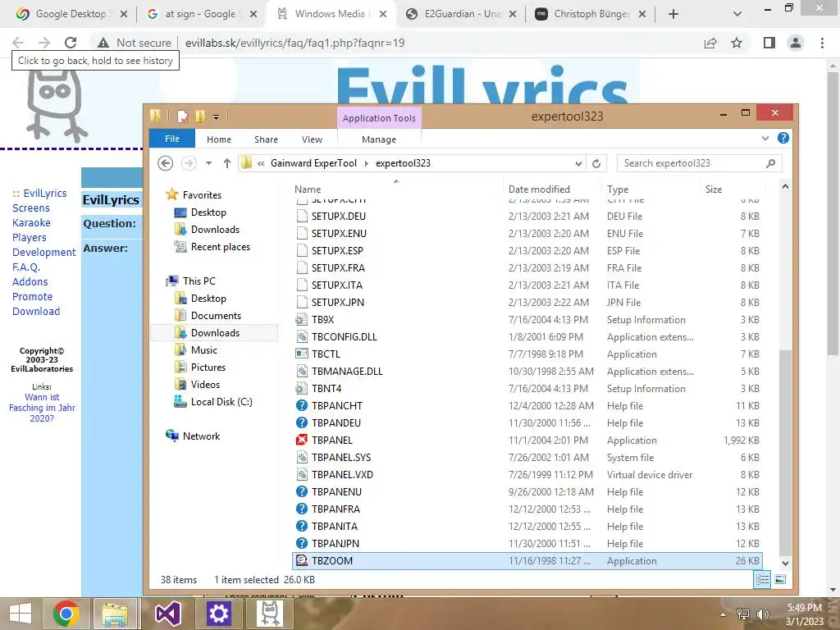Viewport: 840px width, 630px height.
Task: Open the EvilLyrics owl taskbar app
Action: pos(269,614)
